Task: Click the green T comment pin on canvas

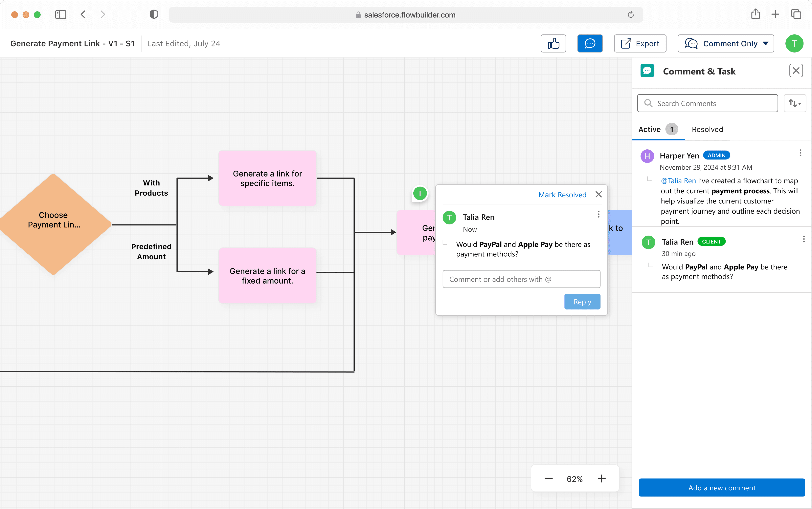Action: 420,194
